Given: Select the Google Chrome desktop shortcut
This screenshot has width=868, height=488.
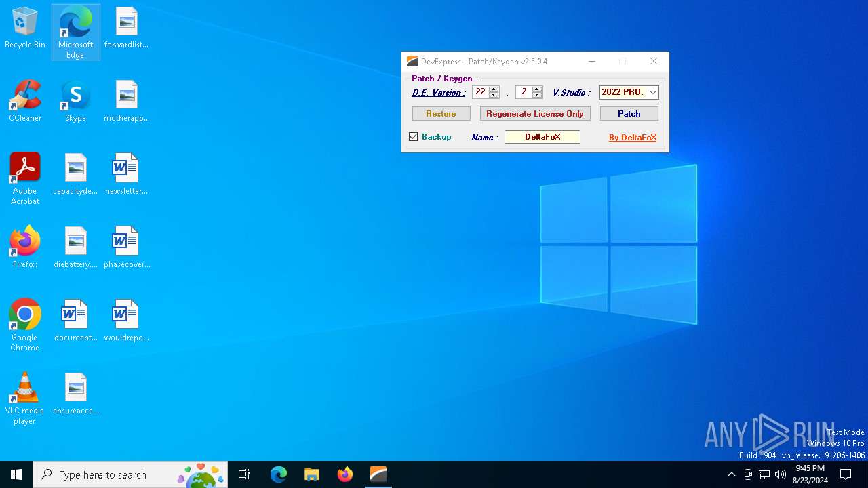Looking at the screenshot, I should tap(25, 325).
